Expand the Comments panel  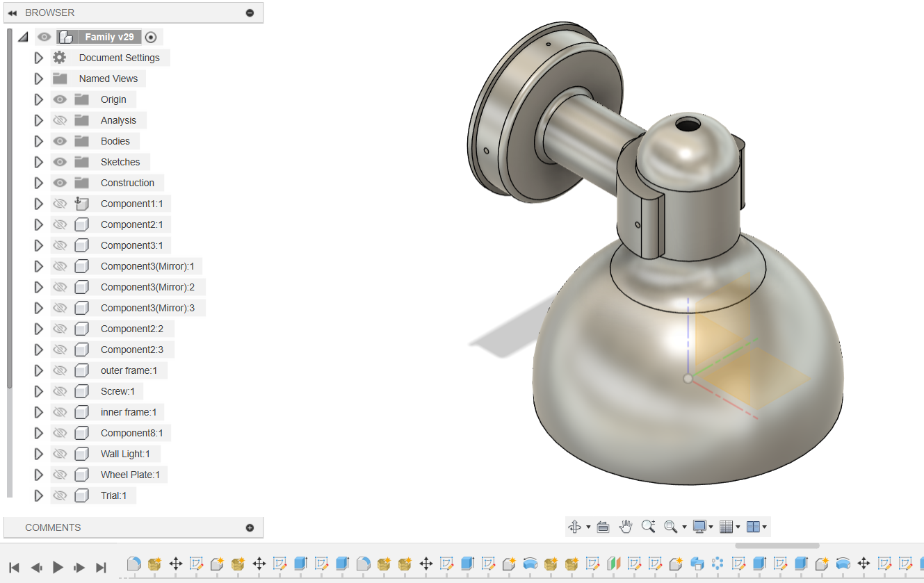(x=250, y=527)
